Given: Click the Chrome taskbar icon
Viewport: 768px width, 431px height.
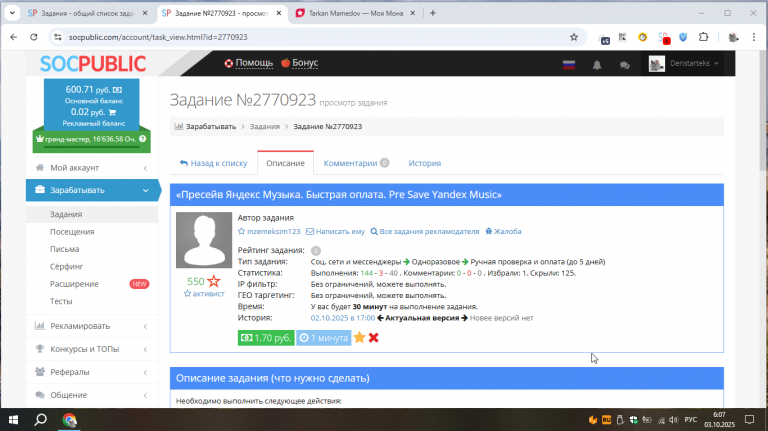Looking at the screenshot, I should (69, 420).
